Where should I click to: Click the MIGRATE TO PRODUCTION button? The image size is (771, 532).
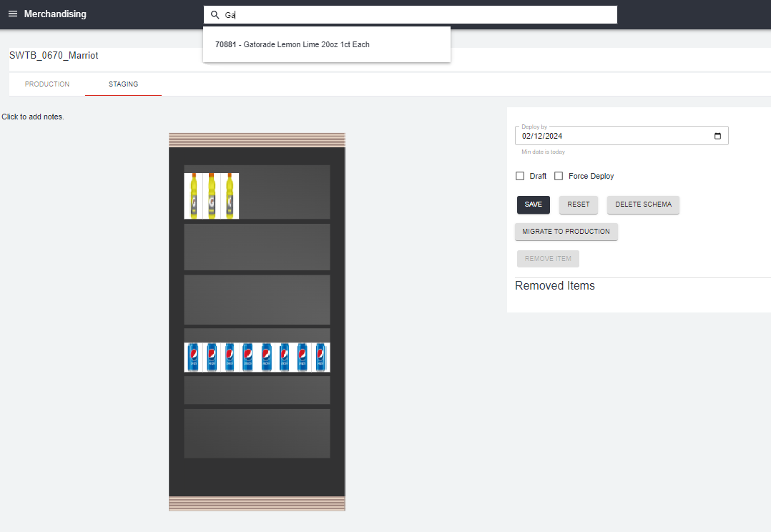566,232
